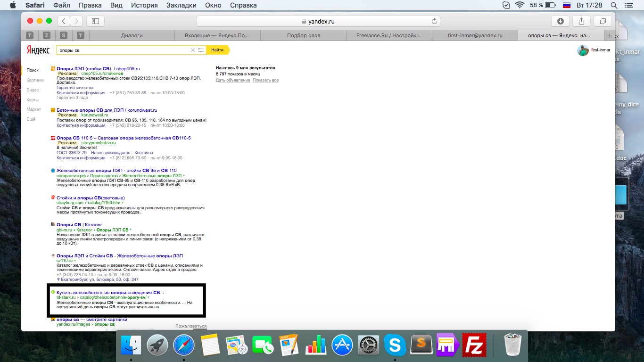
Task: Click the Найти search button
Action: 217,50
